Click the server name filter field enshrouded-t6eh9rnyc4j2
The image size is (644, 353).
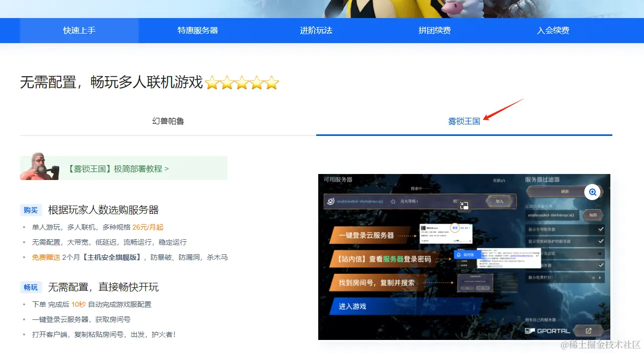pyautogui.click(x=553, y=215)
